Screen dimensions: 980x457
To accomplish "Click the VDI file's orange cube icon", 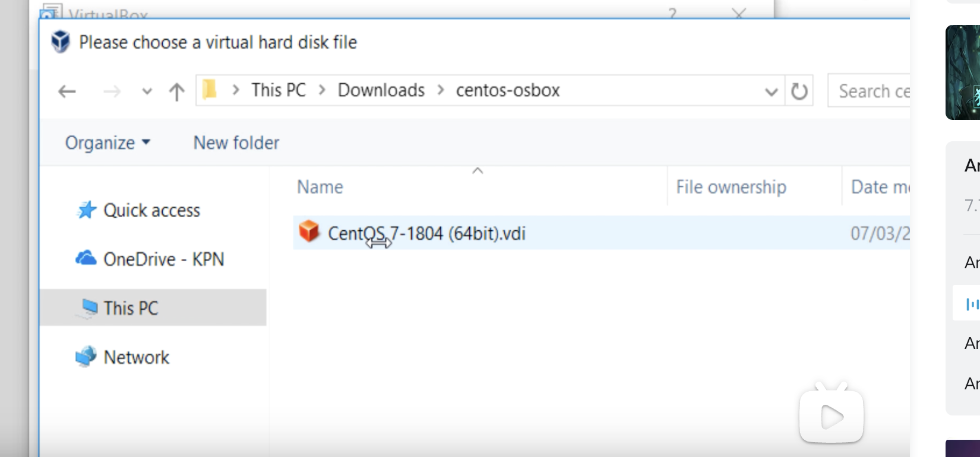I will pos(309,231).
